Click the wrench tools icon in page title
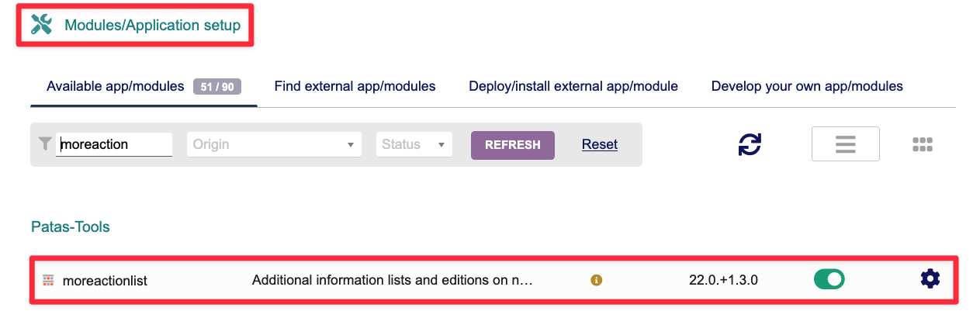The height and width of the screenshot is (318, 980). pyautogui.click(x=41, y=25)
